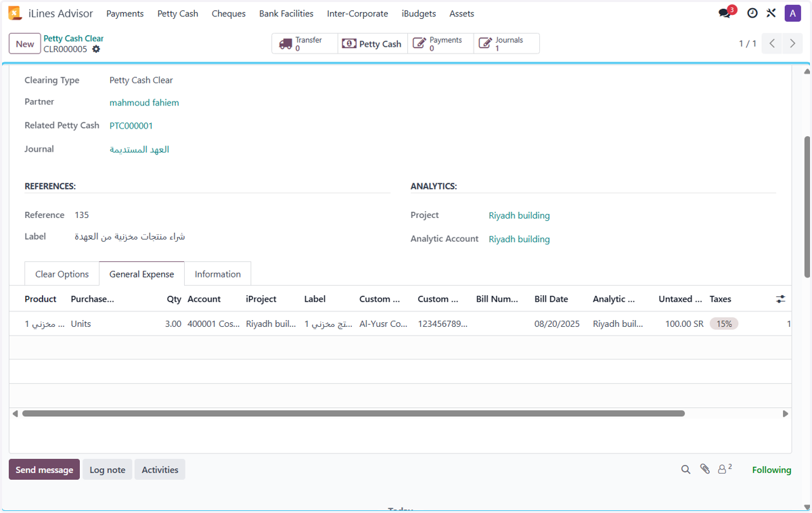Click the Reference value 135
This screenshot has height=513, width=812.
coord(82,215)
